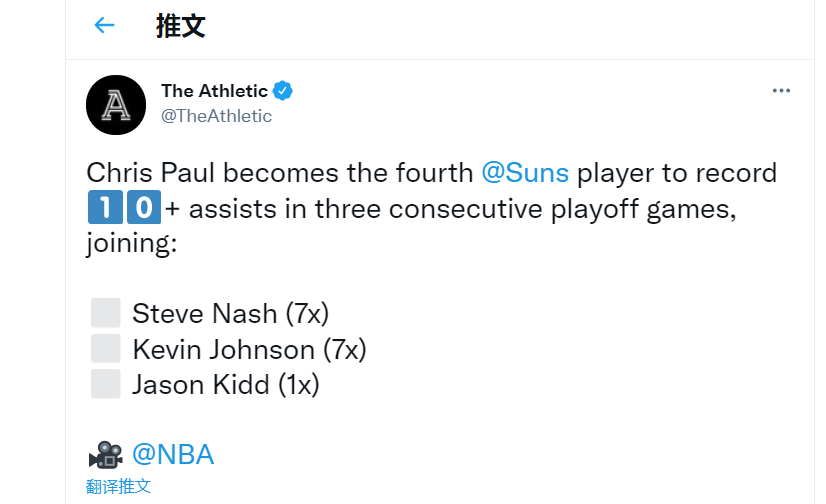Image resolution: width=826 pixels, height=504 pixels.
Task: Click the 推文 page header title
Action: pos(180,26)
